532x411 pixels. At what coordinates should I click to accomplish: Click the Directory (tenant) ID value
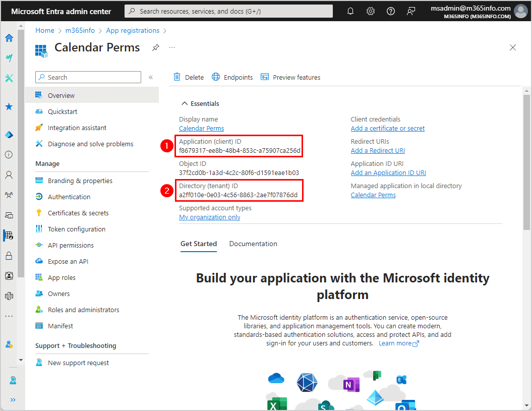238,195
